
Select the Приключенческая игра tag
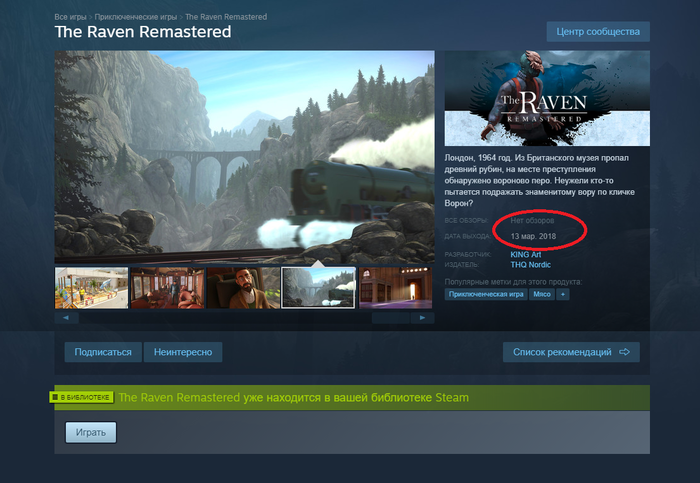coord(486,294)
